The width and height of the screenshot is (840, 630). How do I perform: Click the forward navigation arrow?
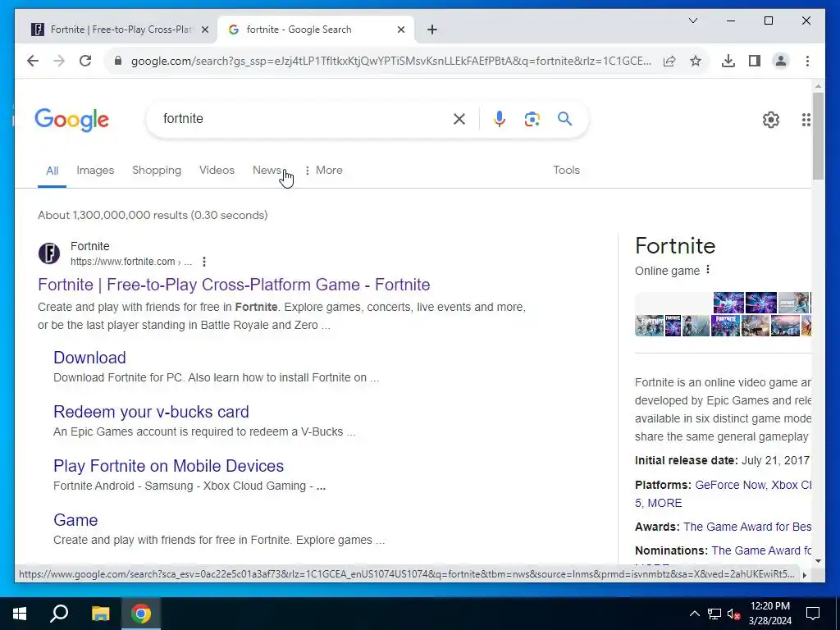[x=59, y=61]
